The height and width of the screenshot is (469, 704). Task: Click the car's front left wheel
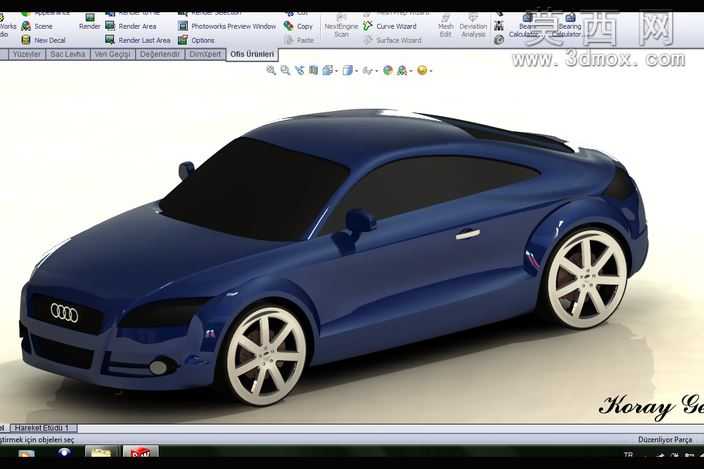[265, 356]
